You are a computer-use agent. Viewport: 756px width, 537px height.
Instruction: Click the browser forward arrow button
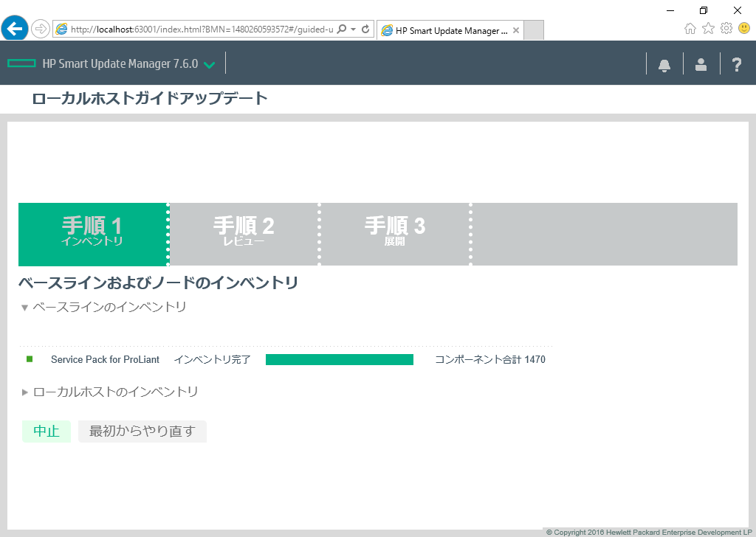coord(41,29)
